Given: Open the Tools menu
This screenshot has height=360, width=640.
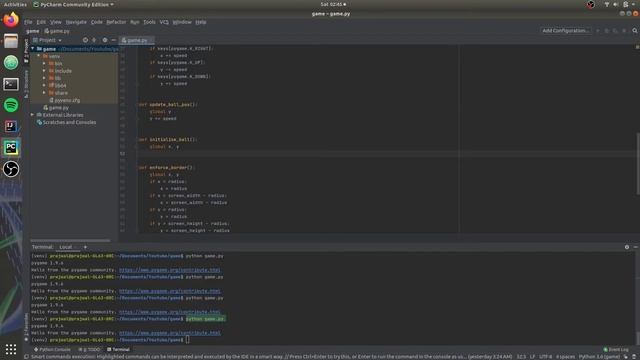Looking at the screenshot, I should coord(149,22).
